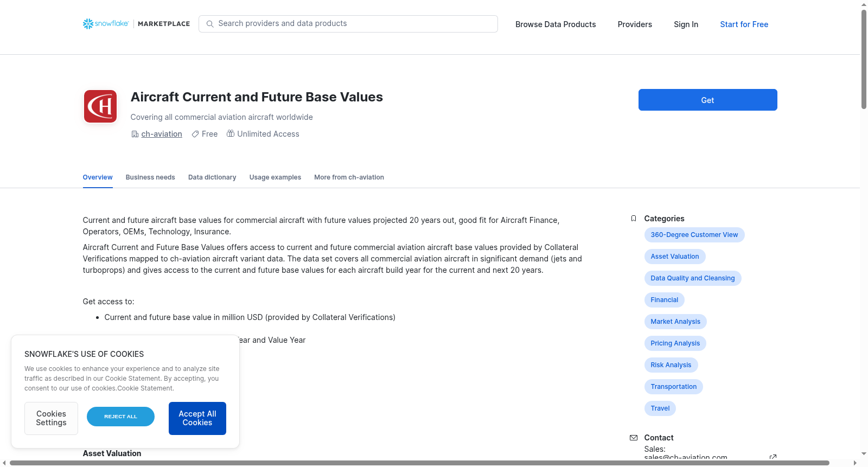Click the magnifier icon in the search bar

210,24
